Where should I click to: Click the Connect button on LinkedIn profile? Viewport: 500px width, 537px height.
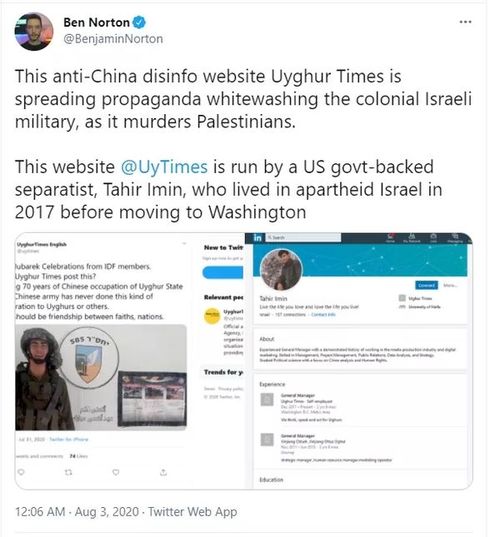(x=426, y=285)
